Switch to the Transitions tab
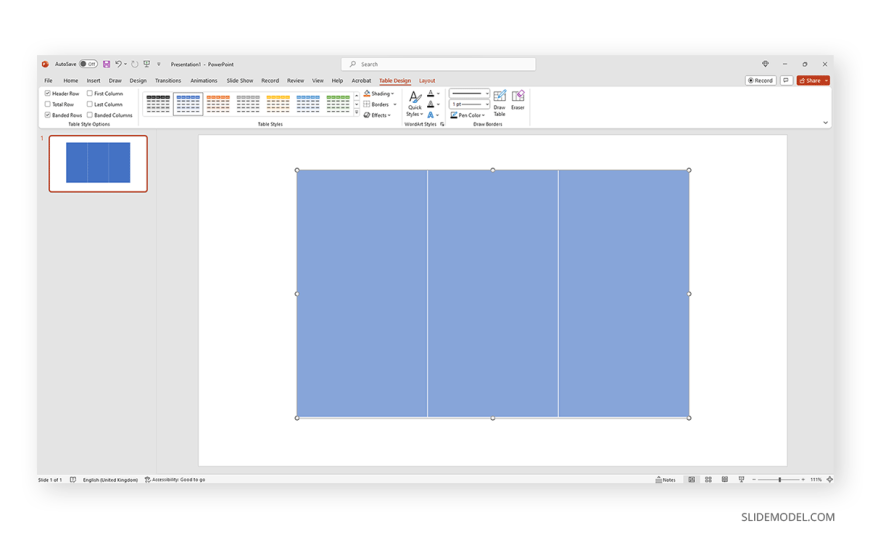Screen dimensions: 870x539 click(168, 80)
